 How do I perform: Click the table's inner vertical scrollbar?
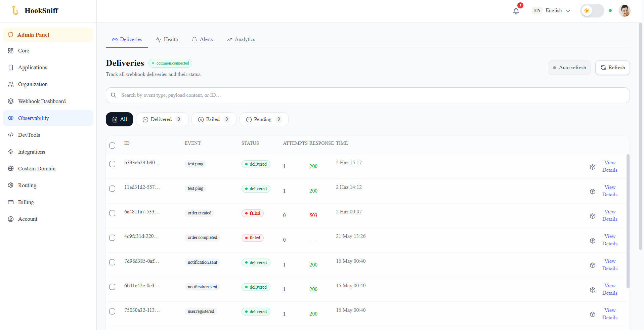point(628,221)
